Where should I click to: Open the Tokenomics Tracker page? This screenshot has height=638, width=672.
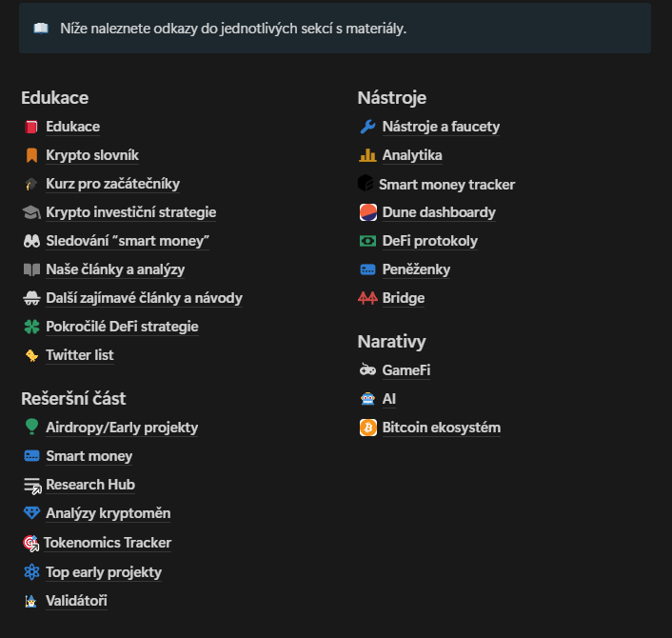[x=108, y=543]
